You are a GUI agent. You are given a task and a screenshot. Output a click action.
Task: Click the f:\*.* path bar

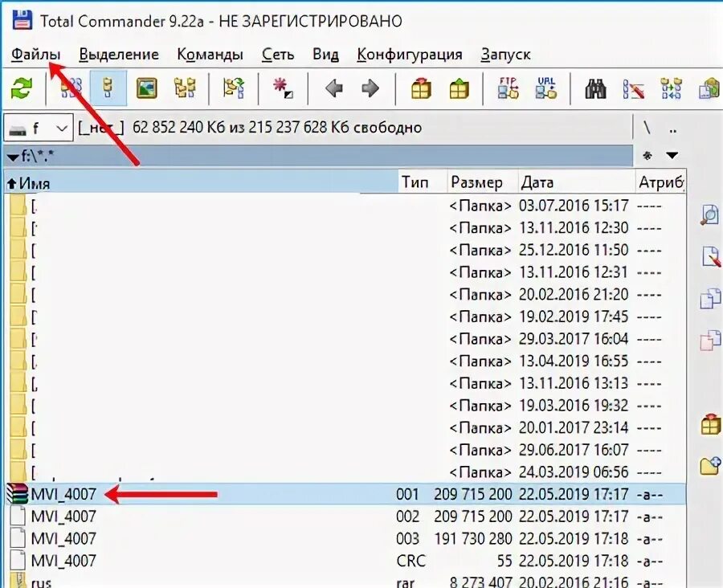[318, 156]
